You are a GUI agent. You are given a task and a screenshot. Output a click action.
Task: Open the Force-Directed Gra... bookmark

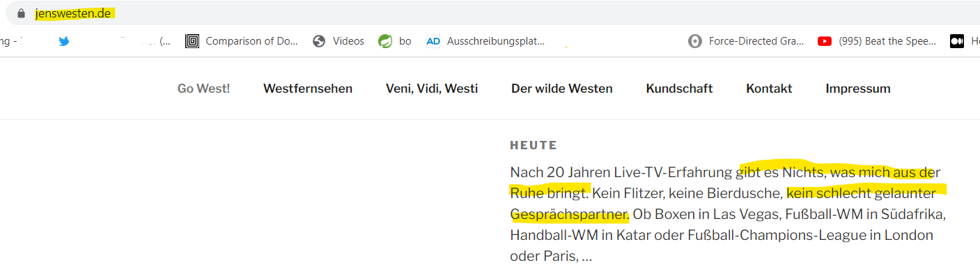(745, 41)
